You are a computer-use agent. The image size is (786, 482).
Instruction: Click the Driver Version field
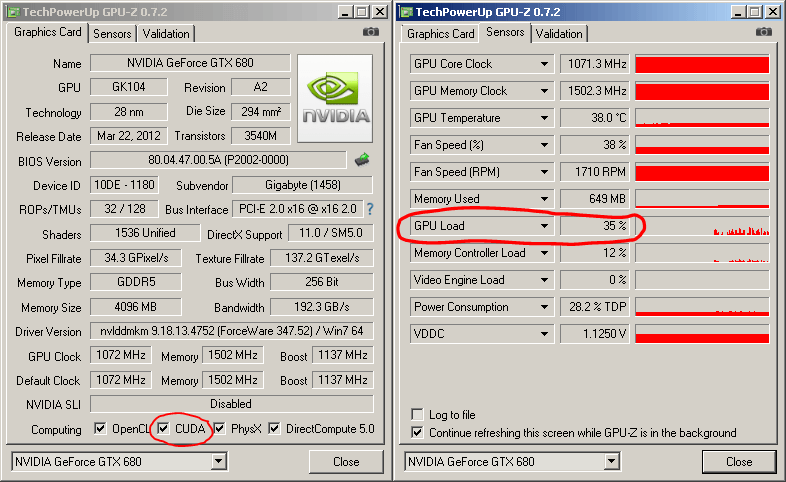tap(232, 331)
